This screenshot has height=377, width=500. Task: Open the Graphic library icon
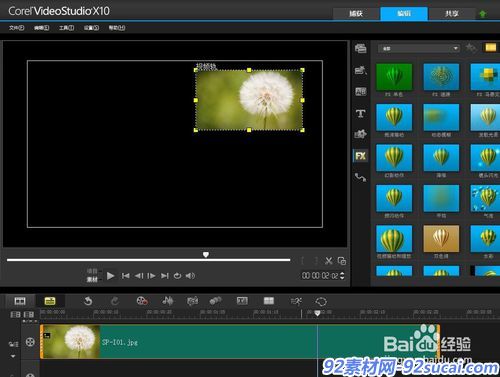coord(361,134)
